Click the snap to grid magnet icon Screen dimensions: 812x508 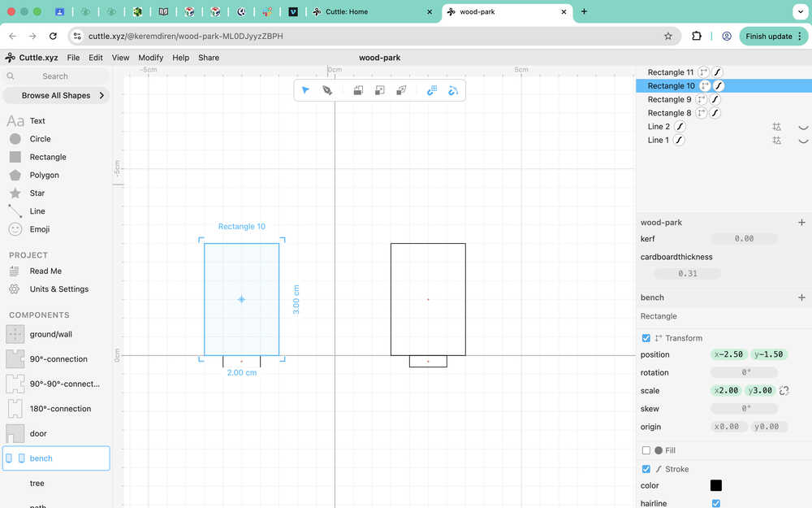coord(432,90)
